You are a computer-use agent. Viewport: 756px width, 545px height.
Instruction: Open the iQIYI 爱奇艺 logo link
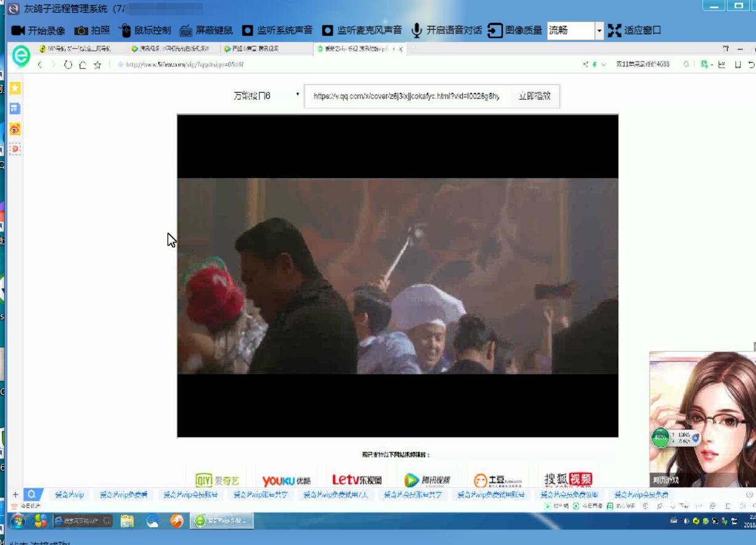[x=217, y=480]
